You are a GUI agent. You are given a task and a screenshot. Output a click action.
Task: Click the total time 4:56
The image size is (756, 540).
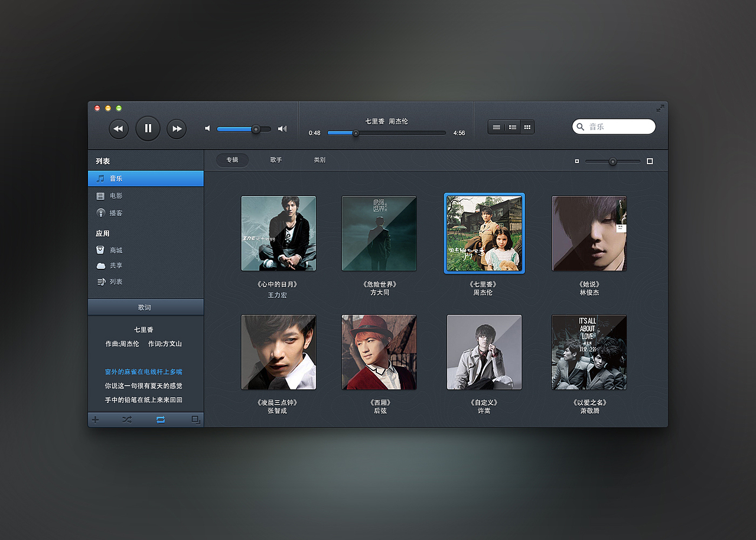pos(459,133)
